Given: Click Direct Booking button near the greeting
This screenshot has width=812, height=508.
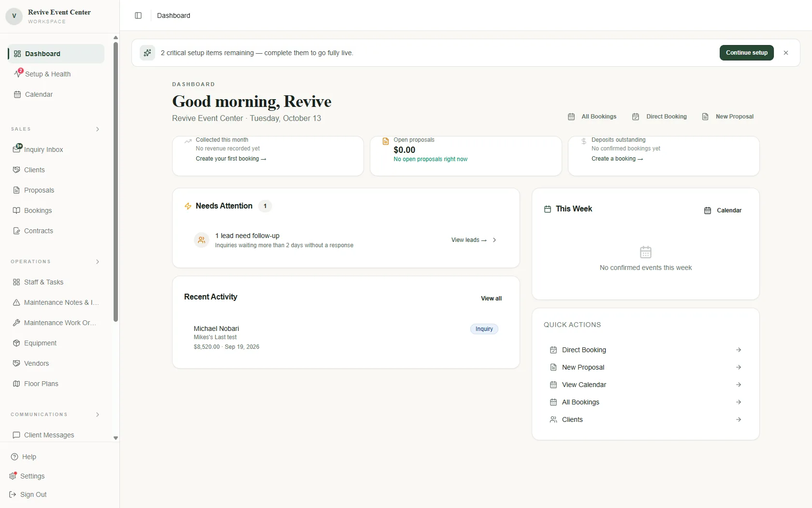Looking at the screenshot, I should point(660,117).
